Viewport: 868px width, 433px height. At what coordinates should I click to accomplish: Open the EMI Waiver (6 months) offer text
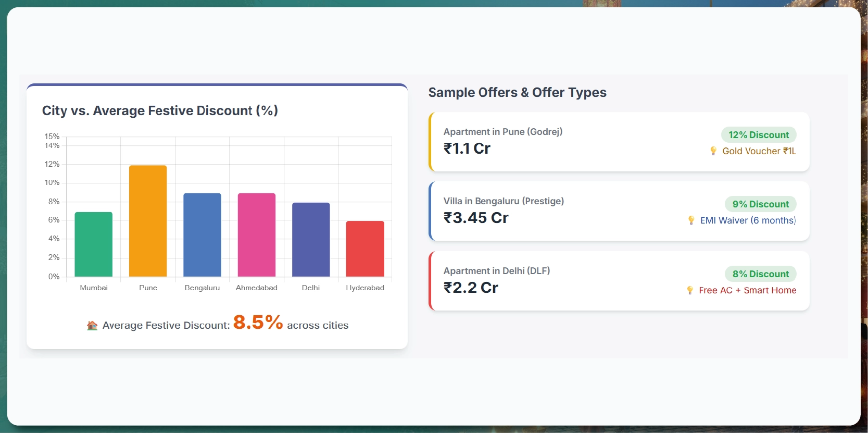coord(748,220)
